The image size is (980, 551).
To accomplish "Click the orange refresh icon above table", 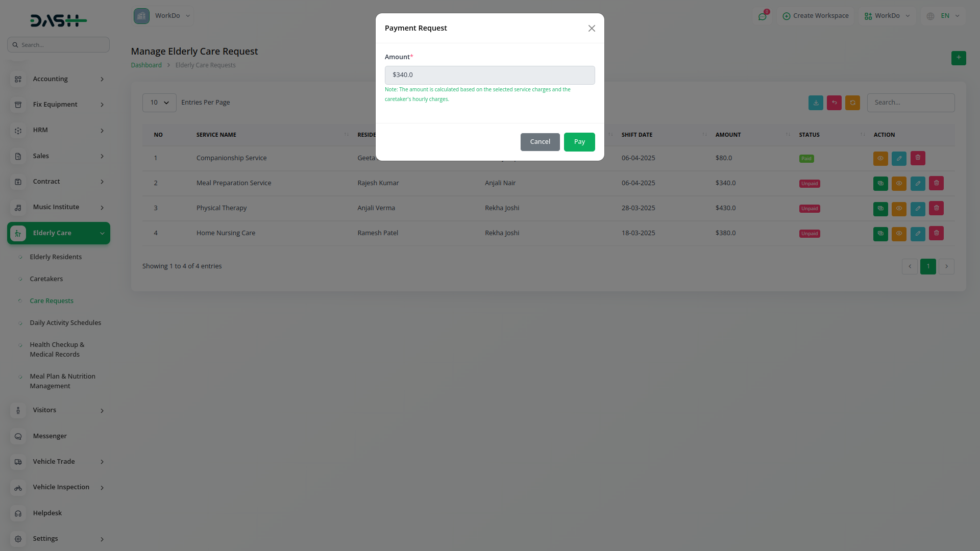I will coord(852,103).
